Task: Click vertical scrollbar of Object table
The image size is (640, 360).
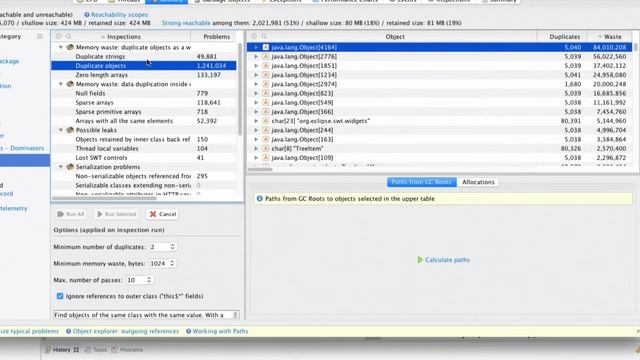Action: [636, 47]
